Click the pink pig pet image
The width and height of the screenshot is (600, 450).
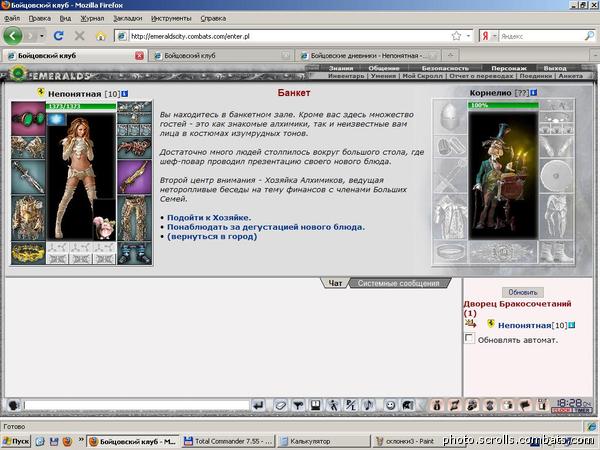pyautogui.click(x=104, y=227)
